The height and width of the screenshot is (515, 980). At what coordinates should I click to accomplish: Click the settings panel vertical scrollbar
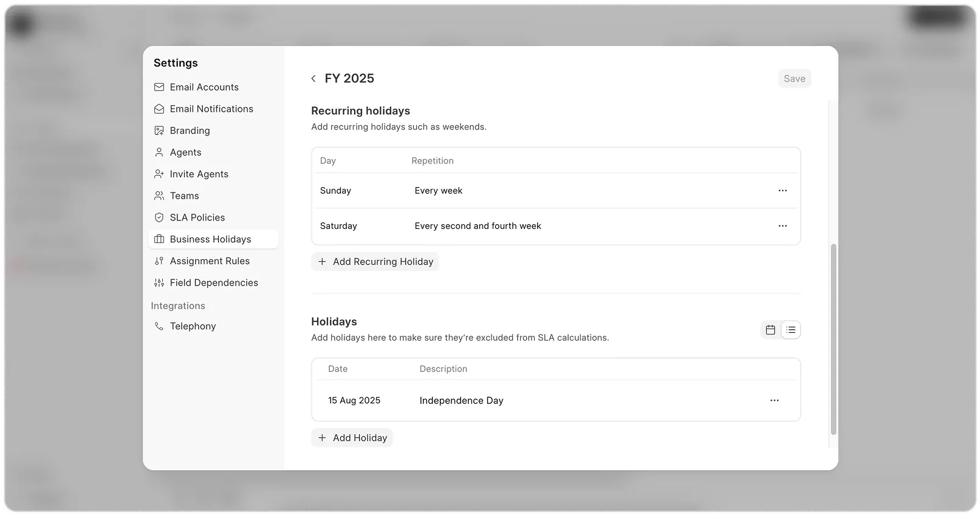pyautogui.click(x=834, y=339)
